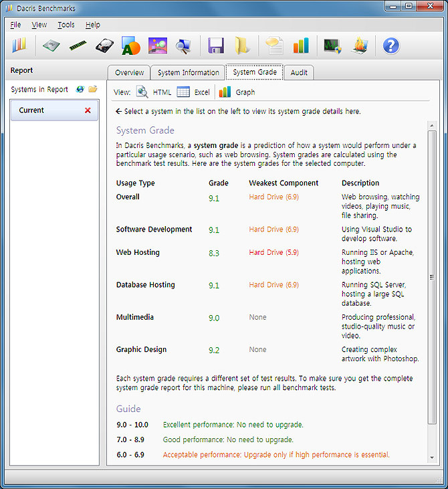The height and width of the screenshot is (489, 448).
Task: Click the open folder icon in Systems in Report
Action: (93, 89)
